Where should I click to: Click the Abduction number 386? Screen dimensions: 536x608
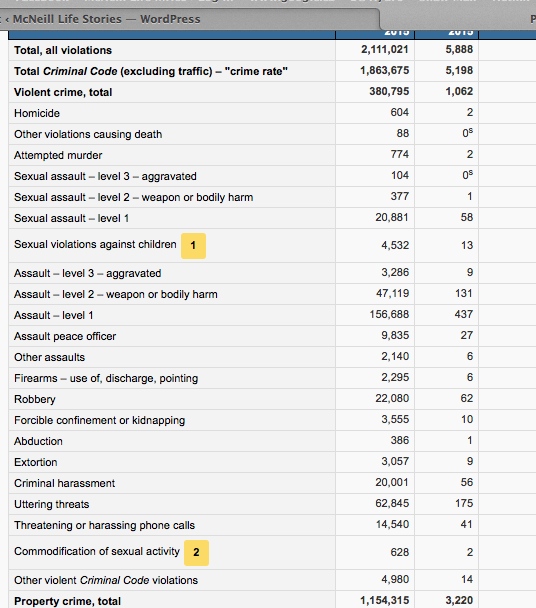pos(399,440)
